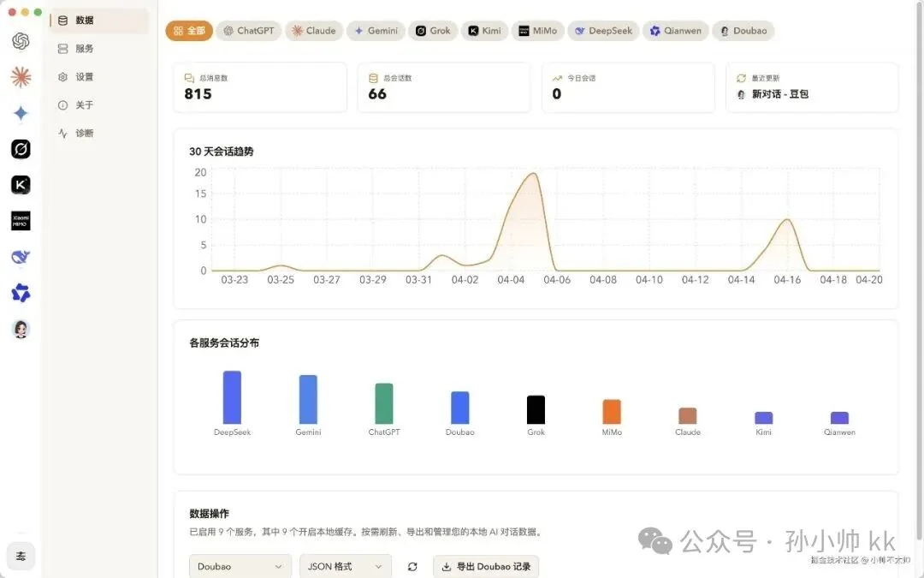The image size is (924, 578).
Task: Filter by the Gemini tab
Action: tap(376, 31)
